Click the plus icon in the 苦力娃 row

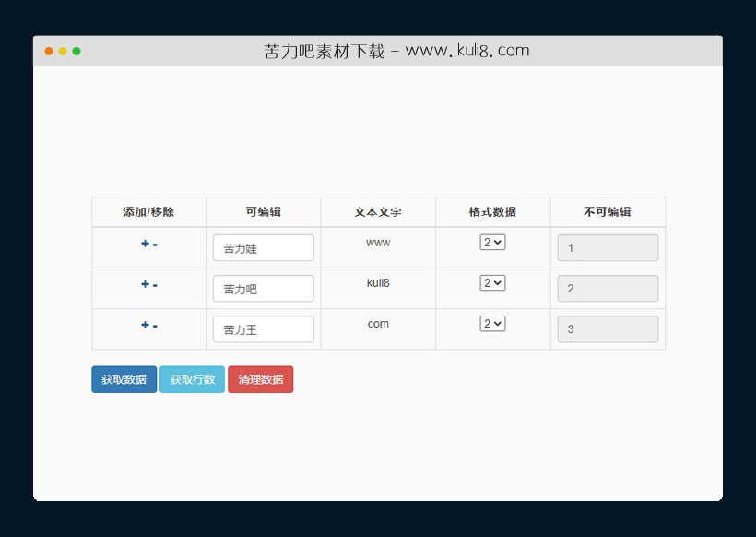144,244
